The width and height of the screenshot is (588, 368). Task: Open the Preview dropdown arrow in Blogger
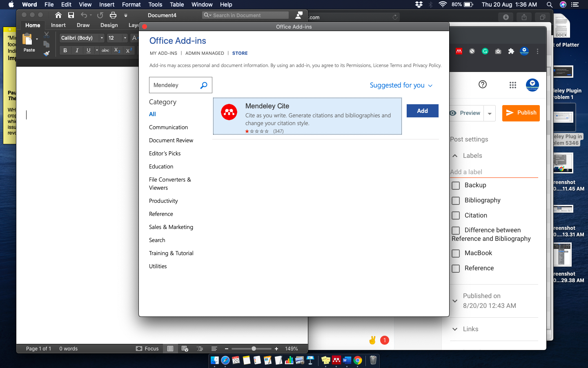click(x=490, y=113)
